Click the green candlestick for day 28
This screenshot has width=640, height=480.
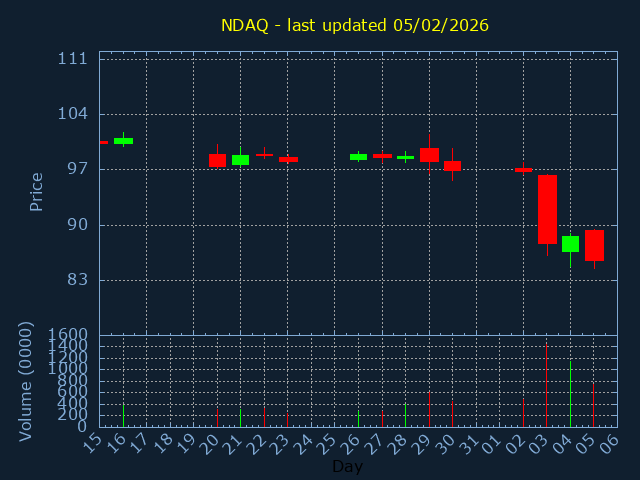pyautogui.click(x=405, y=157)
